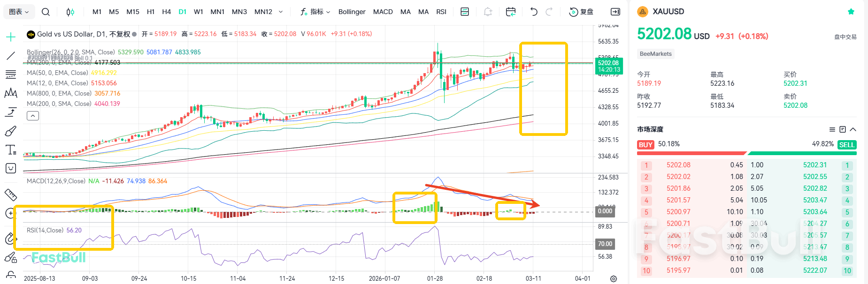Toggle the right side panel visibility
The height and width of the screenshot is (284, 868).
[615, 12]
